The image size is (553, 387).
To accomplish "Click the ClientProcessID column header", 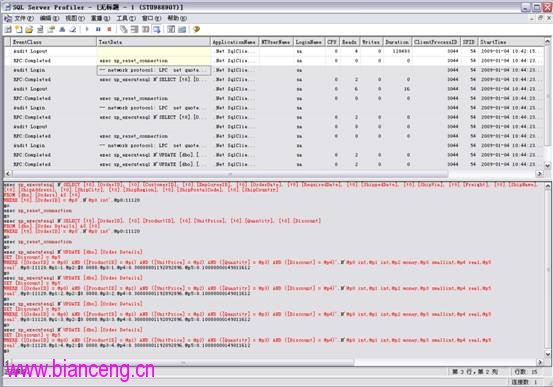I will tap(436, 42).
